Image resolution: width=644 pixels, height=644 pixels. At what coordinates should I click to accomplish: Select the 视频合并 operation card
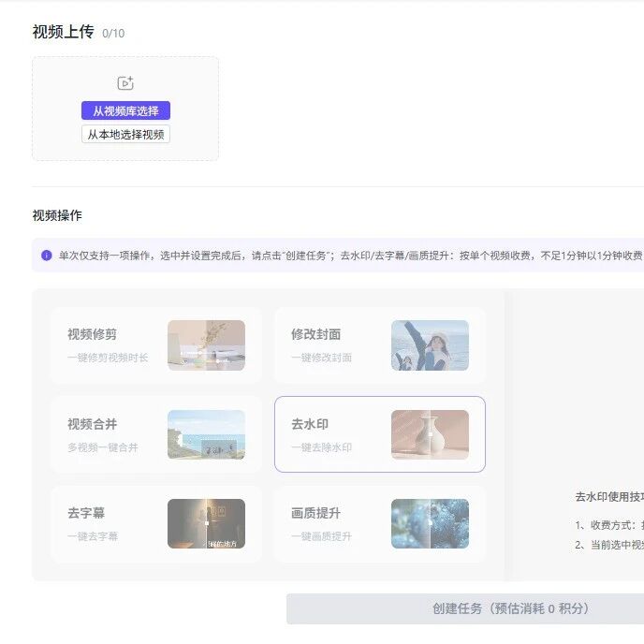(x=155, y=434)
